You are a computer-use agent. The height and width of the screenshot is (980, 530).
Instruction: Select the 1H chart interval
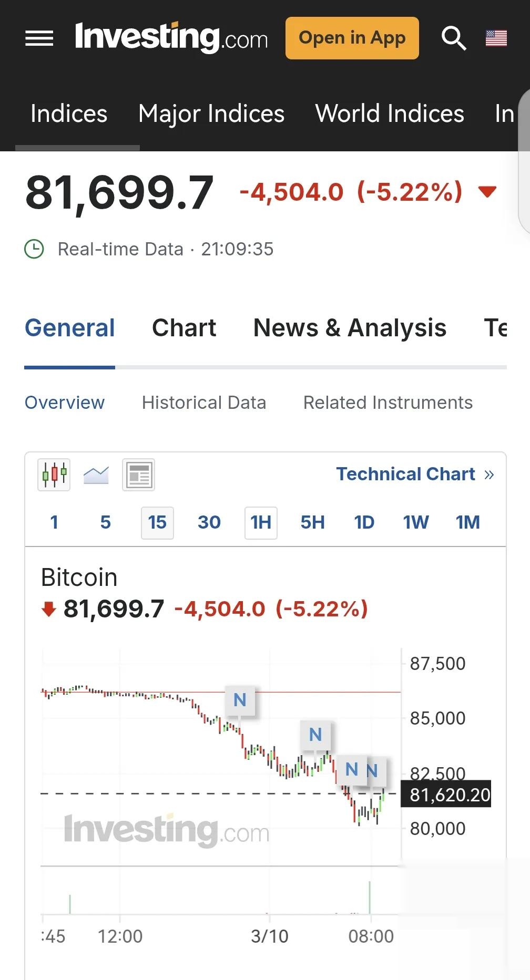click(x=261, y=522)
